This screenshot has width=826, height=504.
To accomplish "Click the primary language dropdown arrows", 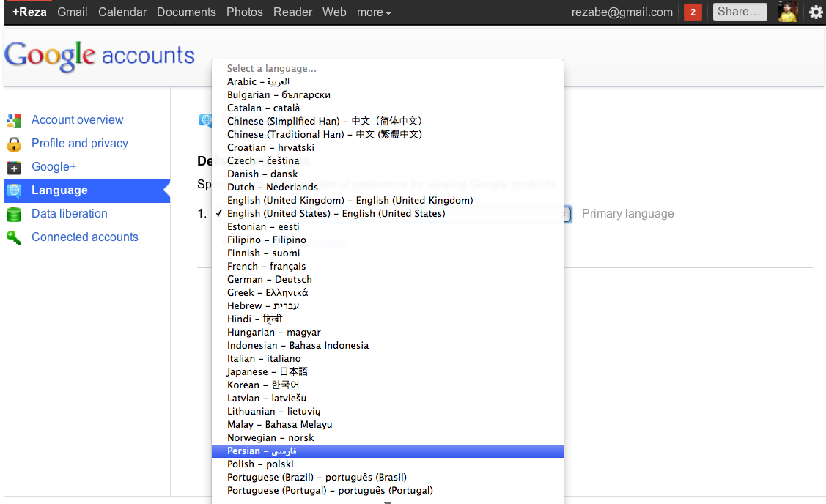I will [x=567, y=214].
